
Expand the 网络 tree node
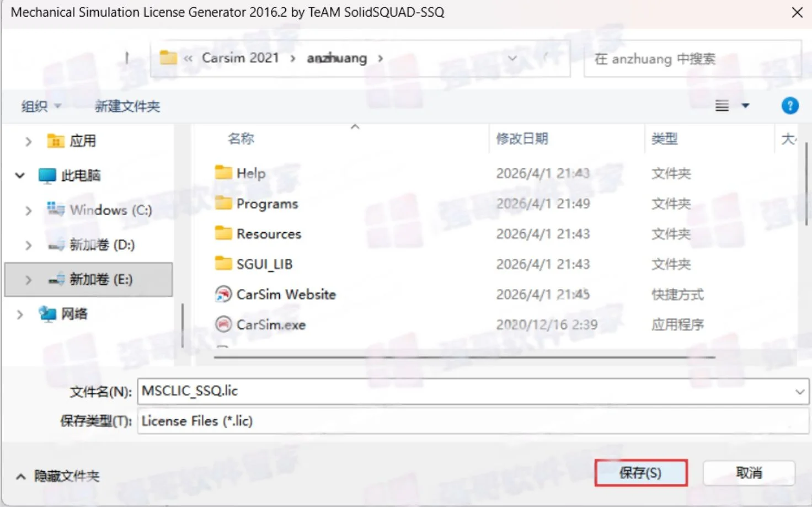pyautogui.click(x=20, y=314)
